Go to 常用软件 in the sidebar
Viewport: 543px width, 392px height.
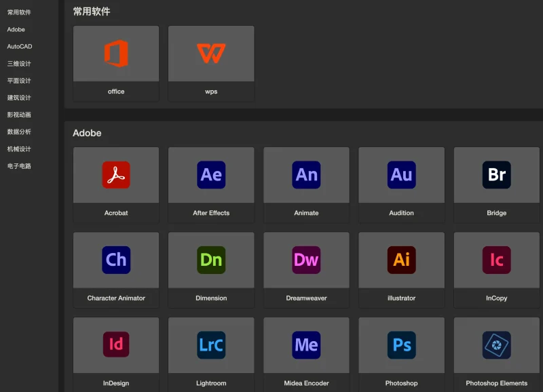tap(19, 12)
